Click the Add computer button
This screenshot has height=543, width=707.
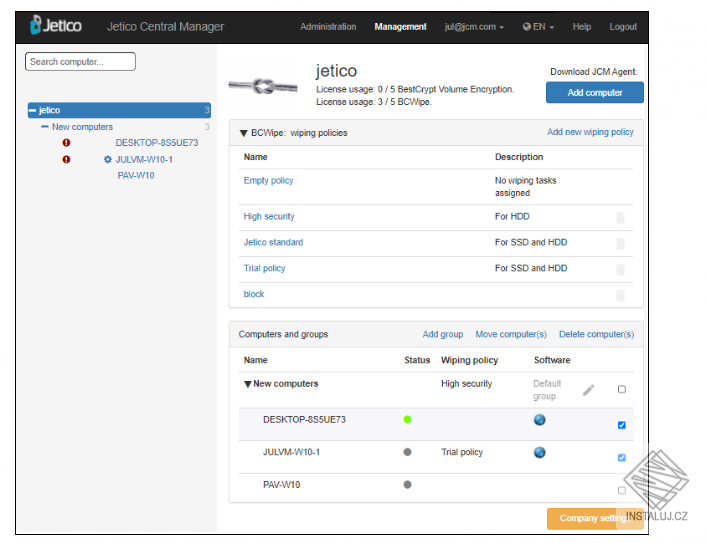tap(595, 92)
